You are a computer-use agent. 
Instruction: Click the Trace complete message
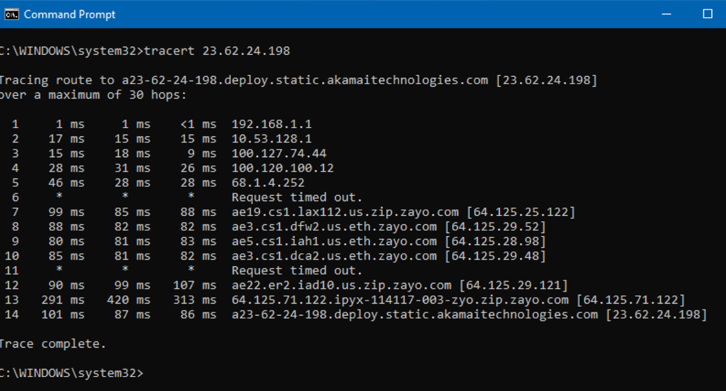pyautogui.click(x=52, y=344)
